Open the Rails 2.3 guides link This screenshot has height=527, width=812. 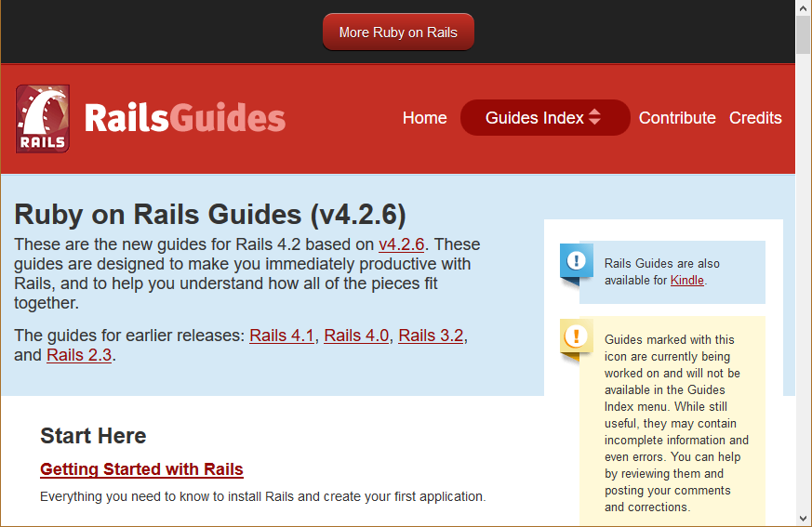[79, 355]
